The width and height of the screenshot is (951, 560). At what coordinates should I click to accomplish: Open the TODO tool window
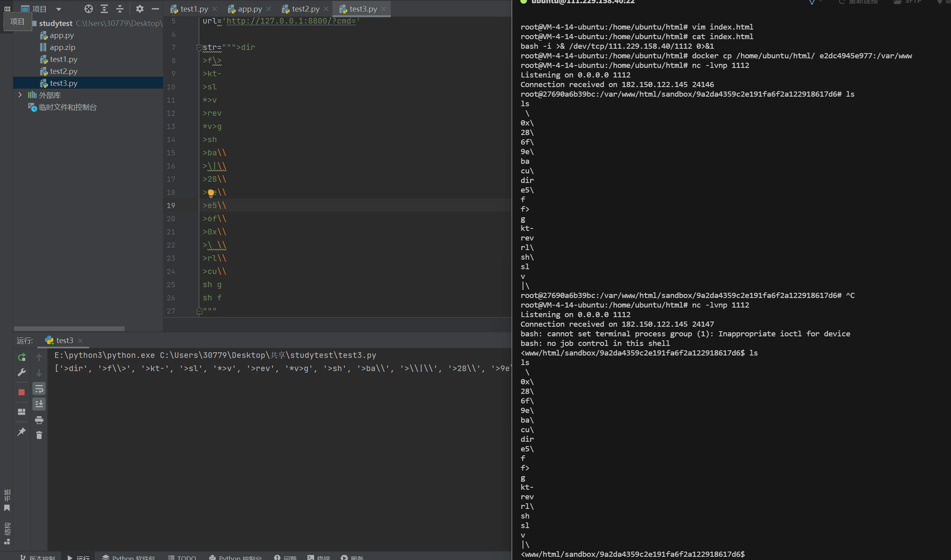182,557
